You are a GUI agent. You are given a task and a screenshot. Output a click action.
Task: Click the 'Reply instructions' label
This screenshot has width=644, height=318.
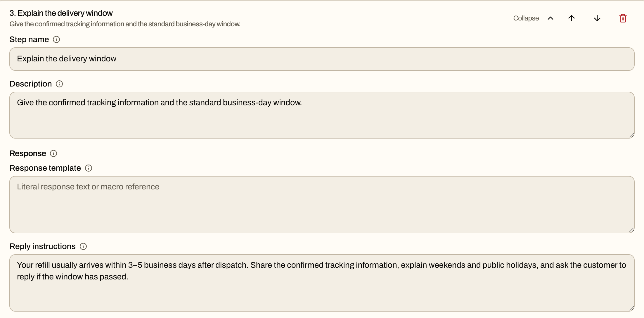[43, 246]
